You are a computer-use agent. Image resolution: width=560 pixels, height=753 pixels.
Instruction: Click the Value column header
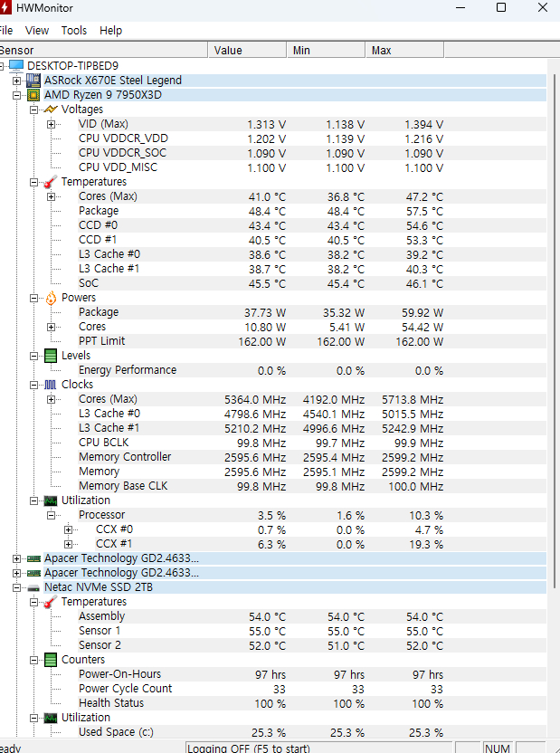tap(247, 50)
